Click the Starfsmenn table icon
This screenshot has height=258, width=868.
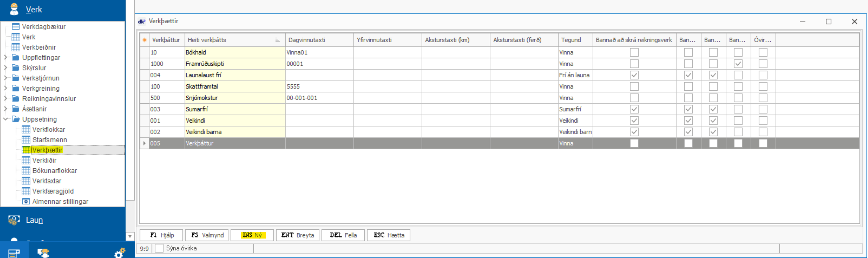(26, 140)
